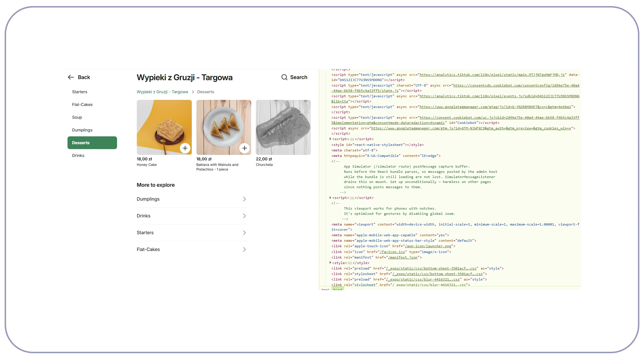Click the More to explore heading
644x359 pixels.
pyautogui.click(x=156, y=185)
